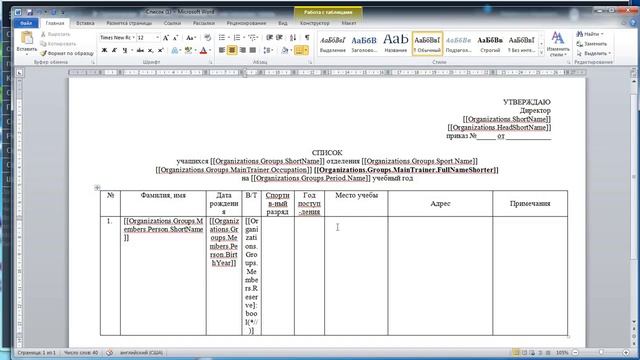Click the Cut (Вырезать) scissors icon
This screenshot has width=640, height=360.
pos(43,35)
